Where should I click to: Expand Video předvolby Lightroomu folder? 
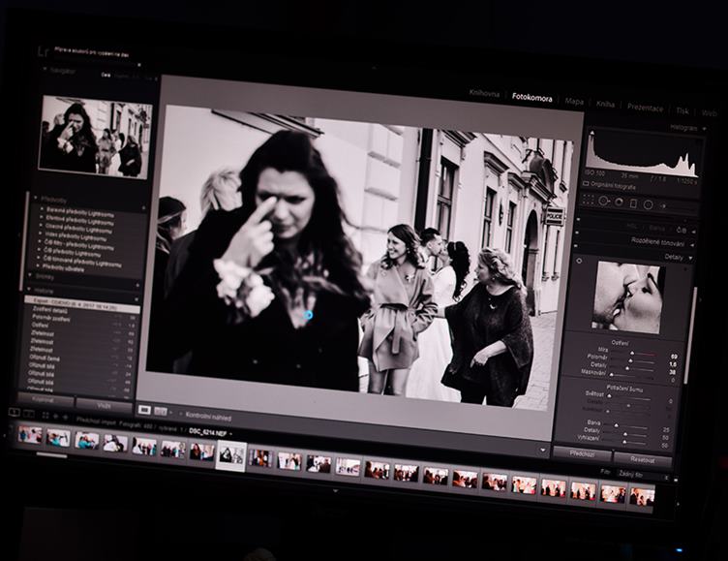[x=41, y=234]
